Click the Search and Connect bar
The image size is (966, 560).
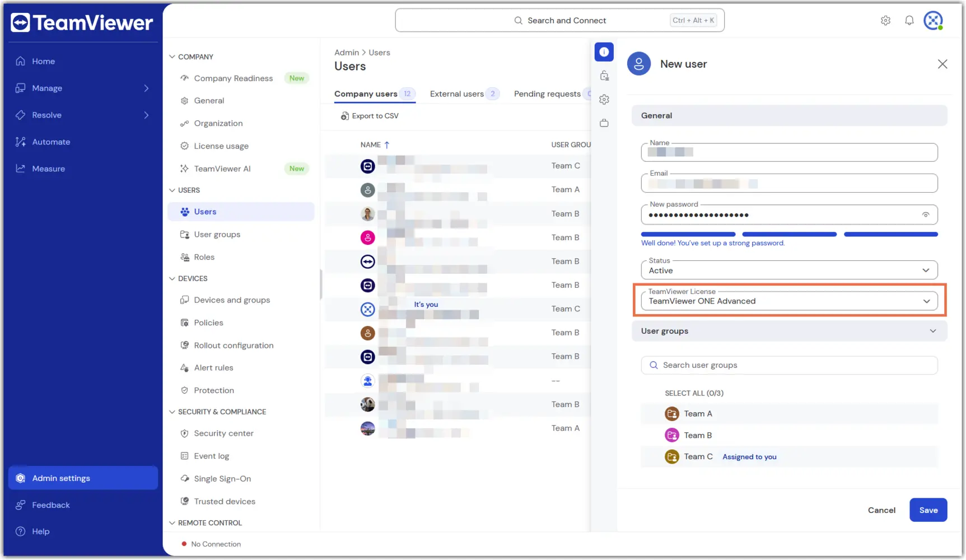[559, 21]
